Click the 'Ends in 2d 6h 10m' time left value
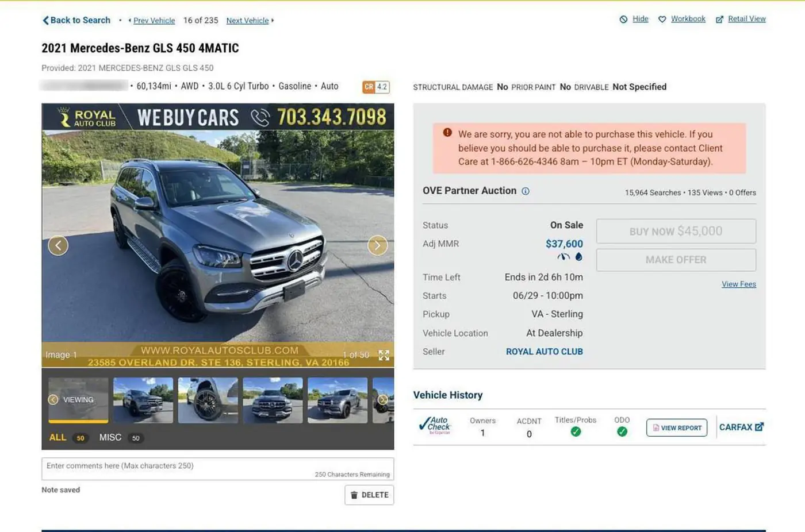Screen dimensions: 805x532 544,277
